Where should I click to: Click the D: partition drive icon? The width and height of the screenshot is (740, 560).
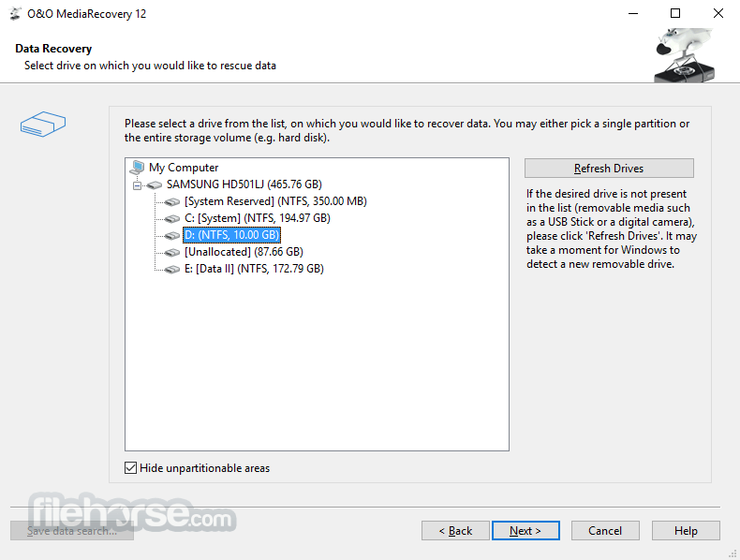click(x=172, y=235)
